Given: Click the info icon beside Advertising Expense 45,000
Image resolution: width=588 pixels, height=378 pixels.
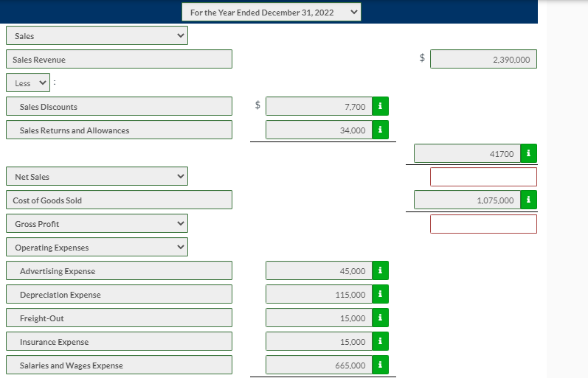Looking at the screenshot, I should click(x=380, y=270).
